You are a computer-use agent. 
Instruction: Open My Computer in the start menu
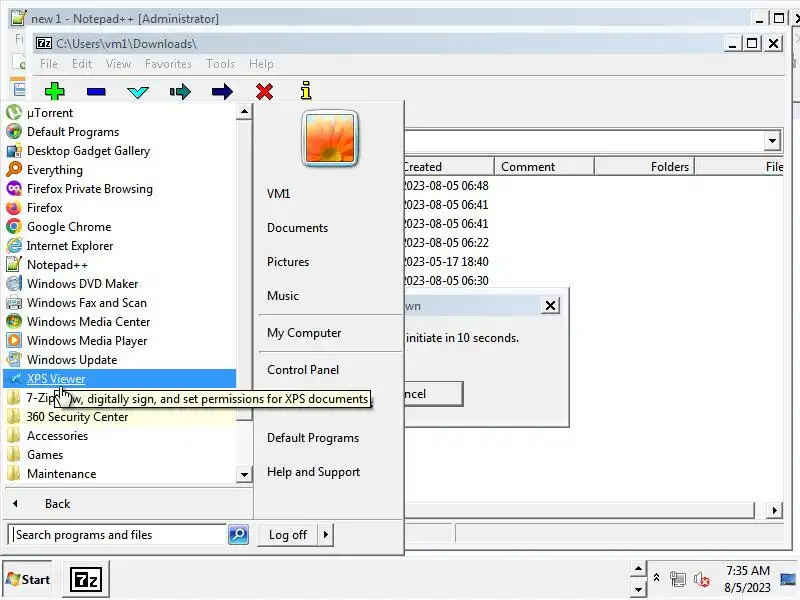point(304,333)
